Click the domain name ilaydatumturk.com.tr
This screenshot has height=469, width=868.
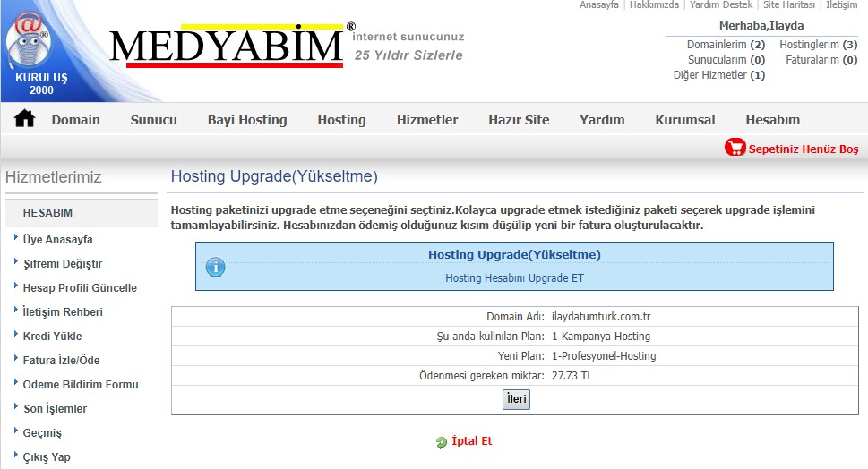(601, 316)
